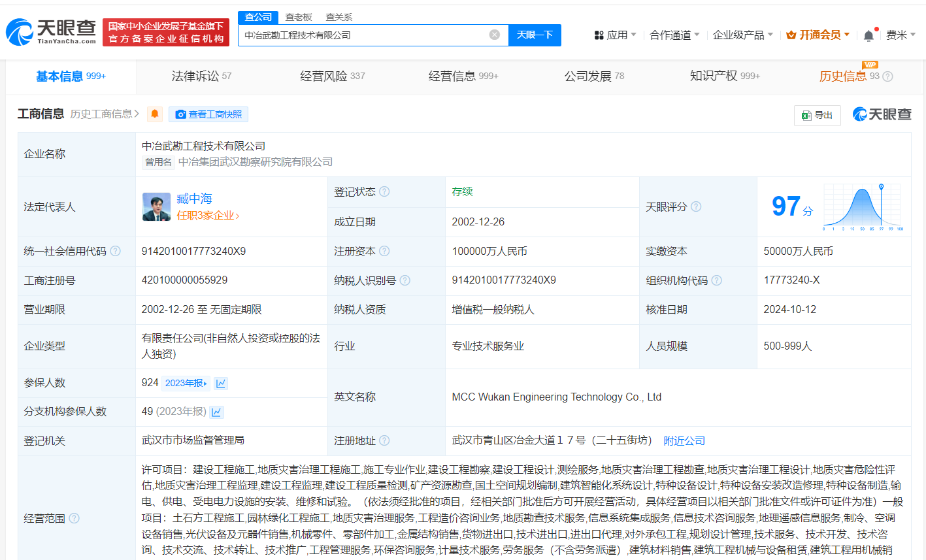
Task: Open legal representative 臧中海 profile link
Action: click(194, 199)
